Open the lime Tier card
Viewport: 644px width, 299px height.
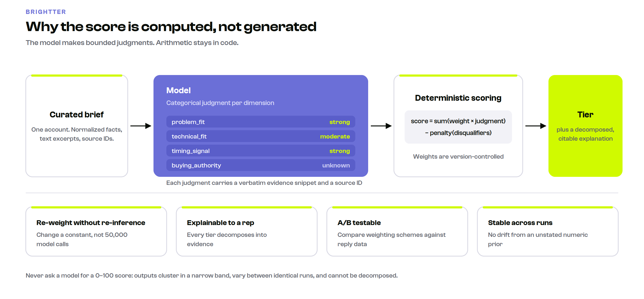point(586,126)
